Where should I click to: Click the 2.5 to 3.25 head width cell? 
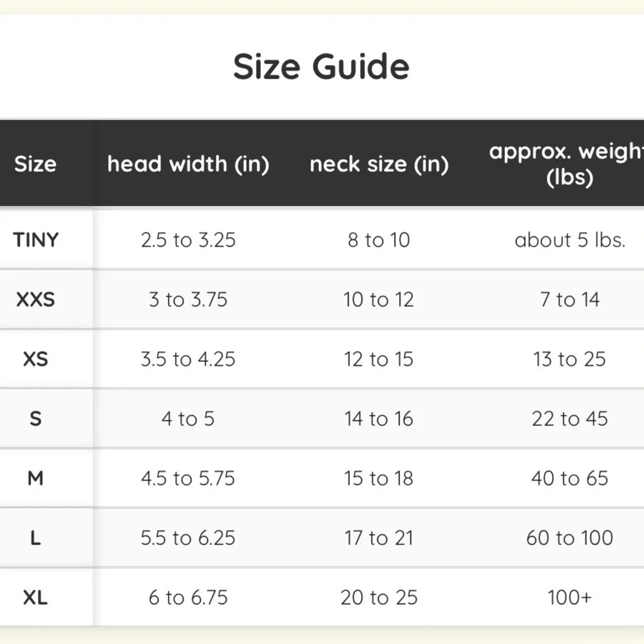[x=188, y=240]
